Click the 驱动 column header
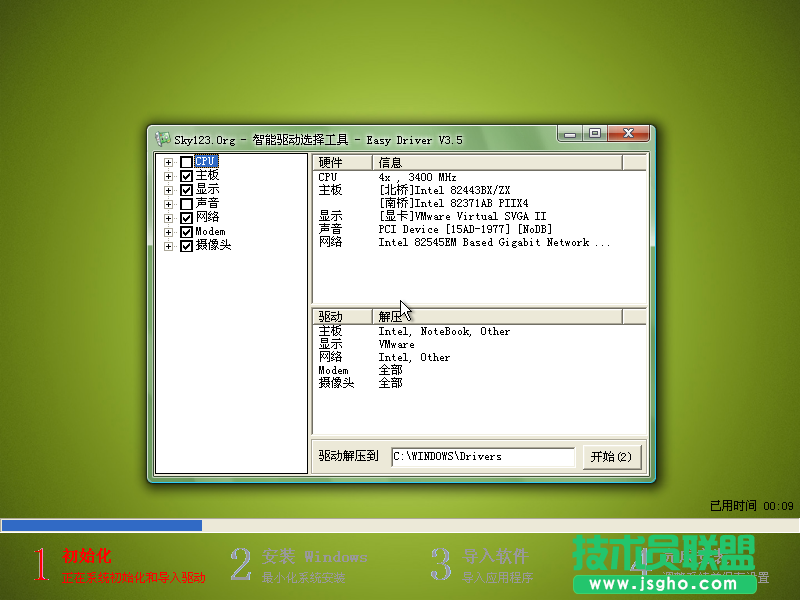The width and height of the screenshot is (800, 600). pos(342,316)
